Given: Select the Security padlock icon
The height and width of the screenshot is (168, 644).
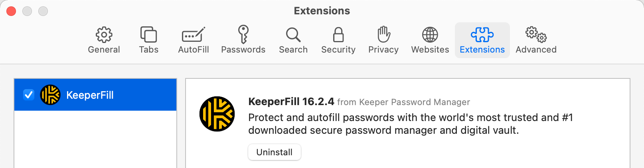Looking at the screenshot, I should pos(338,35).
